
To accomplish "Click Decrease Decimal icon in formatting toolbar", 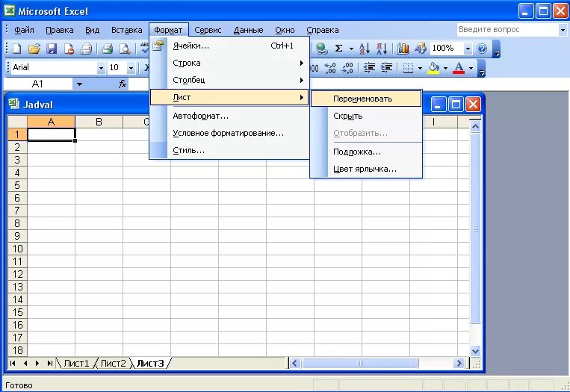I will click(x=347, y=68).
